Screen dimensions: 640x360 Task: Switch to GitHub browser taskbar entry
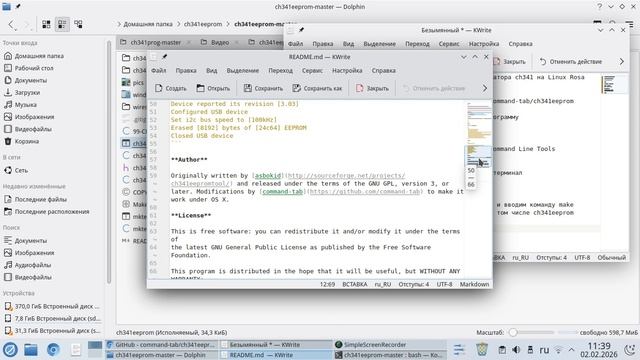[x=162, y=345]
